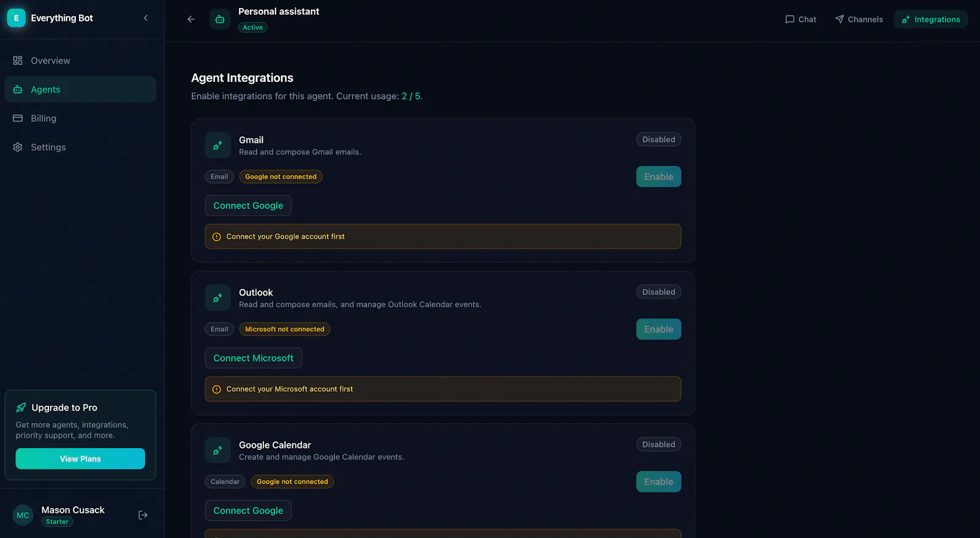The width and height of the screenshot is (980, 538).
Task: Open the Billing page
Action: (80, 118)
